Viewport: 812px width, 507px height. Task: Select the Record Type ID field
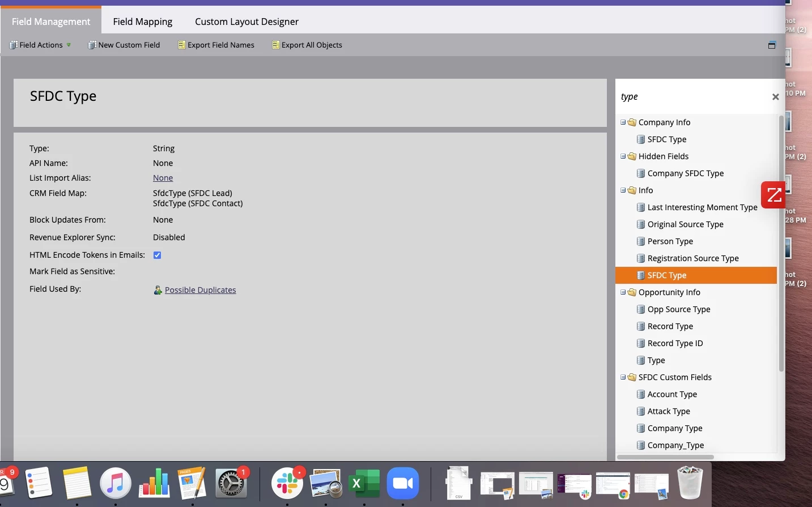point(675,343)
